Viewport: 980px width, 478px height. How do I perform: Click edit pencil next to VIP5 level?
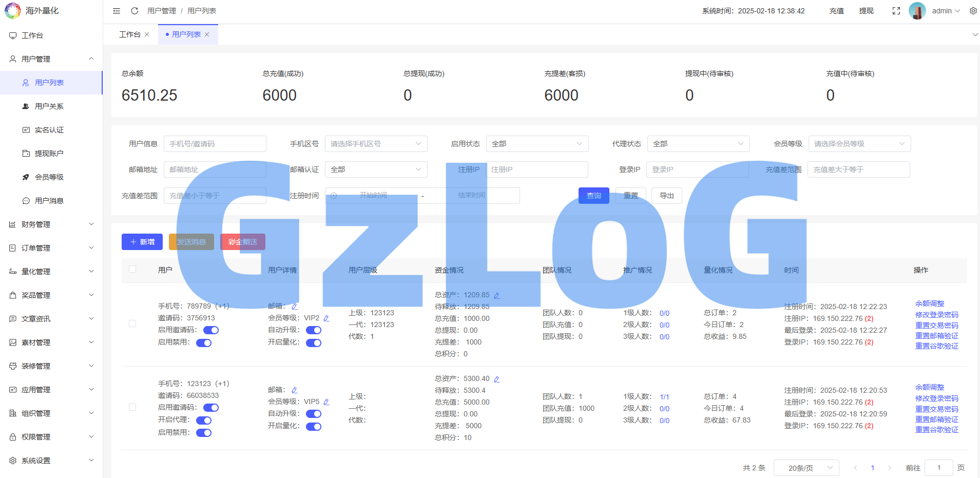point(326,402)
